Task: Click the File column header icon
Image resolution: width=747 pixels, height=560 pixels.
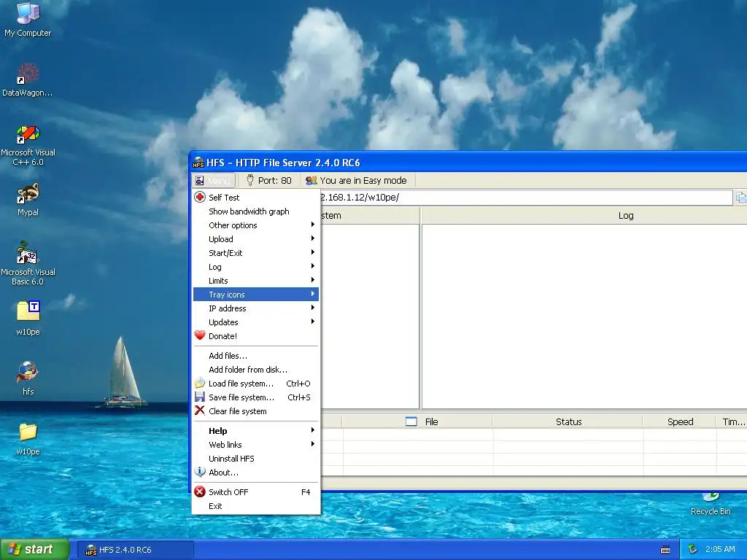Action: (411, 421)
